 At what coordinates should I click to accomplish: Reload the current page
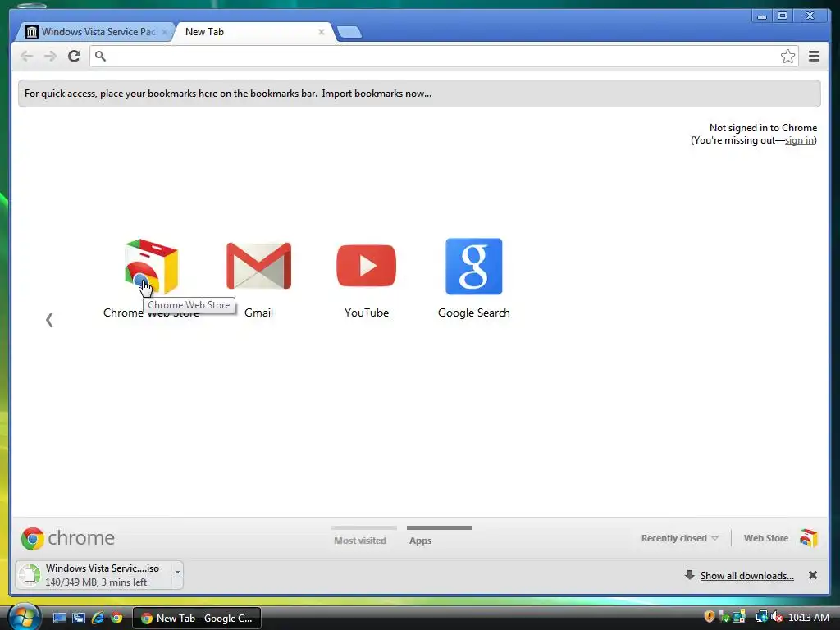pyautogui.click(x=75, y=57)
